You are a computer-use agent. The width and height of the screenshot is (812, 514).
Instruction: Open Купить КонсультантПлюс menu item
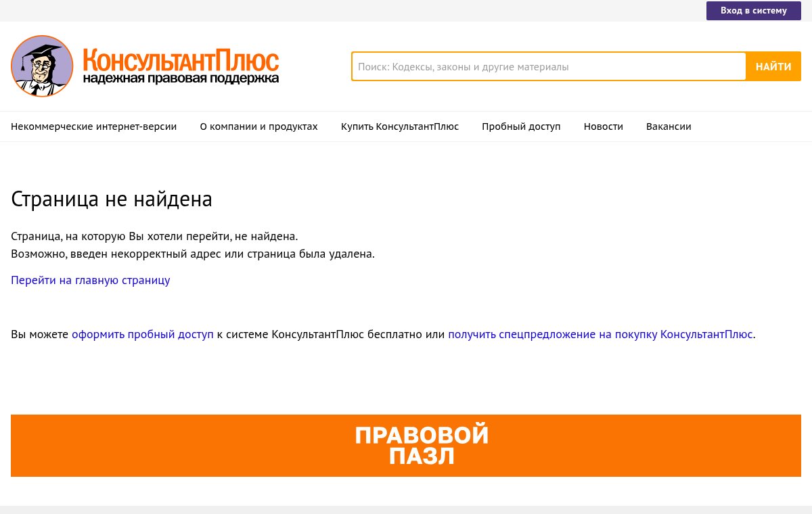pyautogui.click(x=400, y=126)
